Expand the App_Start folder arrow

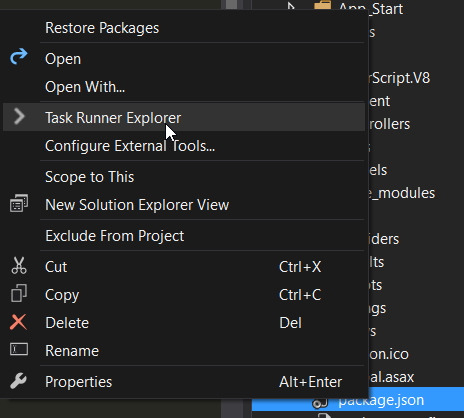tap(291, 5)
